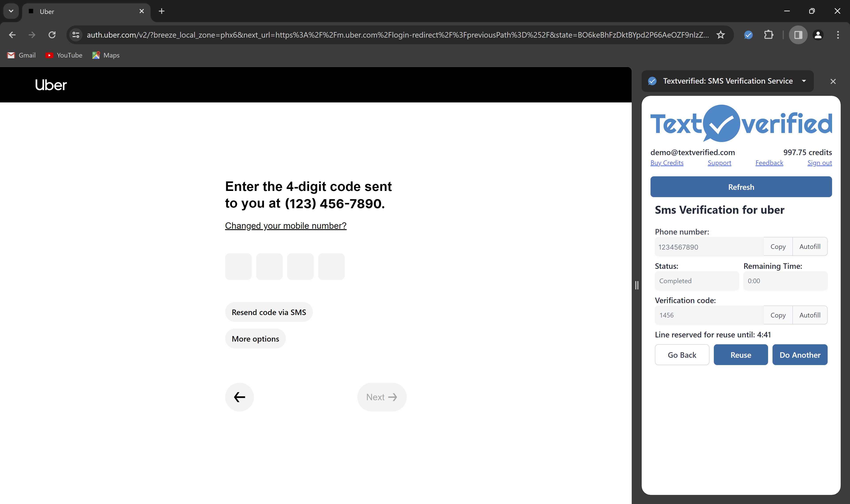
Task: Click the TextVerified extension toolbar icon
Action: point(748,35)
